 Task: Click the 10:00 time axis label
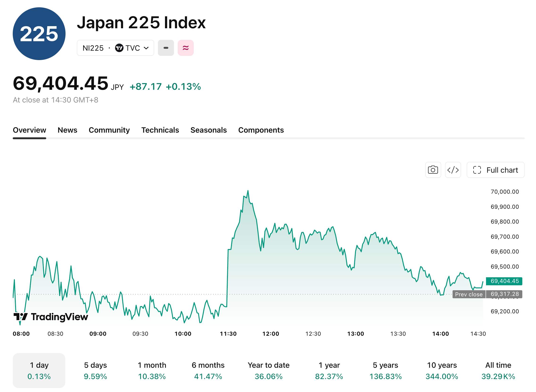[183, 334]
